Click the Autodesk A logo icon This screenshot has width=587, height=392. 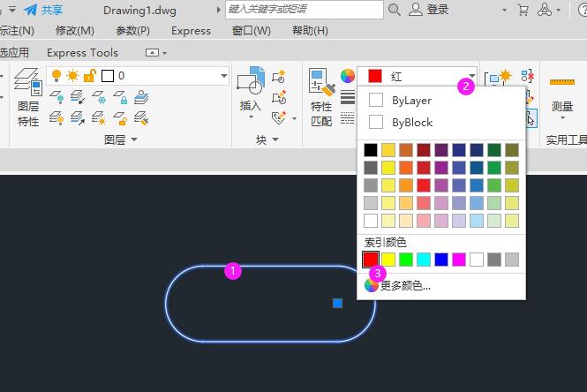[545, 10]
